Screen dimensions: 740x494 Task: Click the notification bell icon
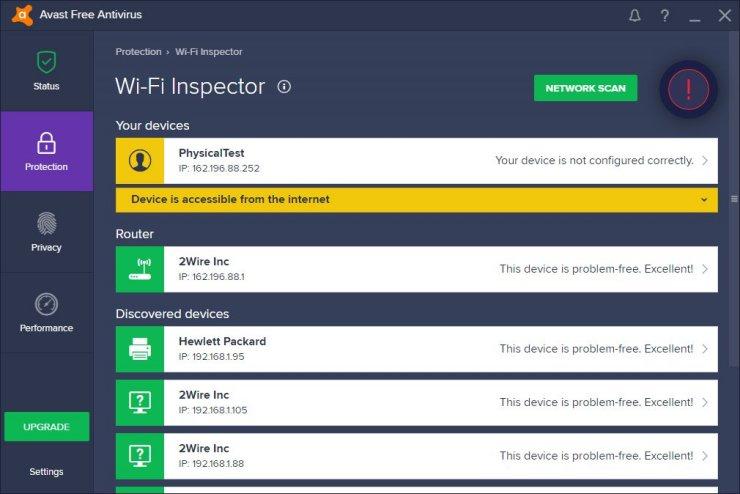pos(635,15)
